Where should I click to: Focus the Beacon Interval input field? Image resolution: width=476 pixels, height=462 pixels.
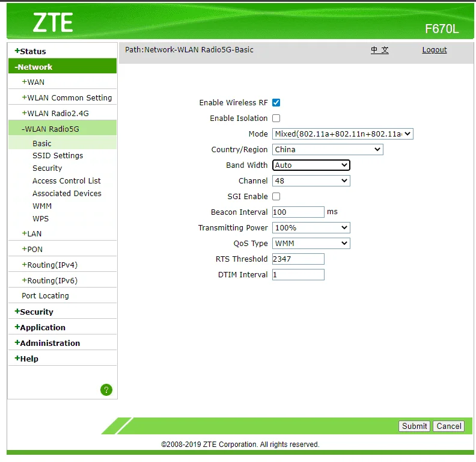pos(298,212)
